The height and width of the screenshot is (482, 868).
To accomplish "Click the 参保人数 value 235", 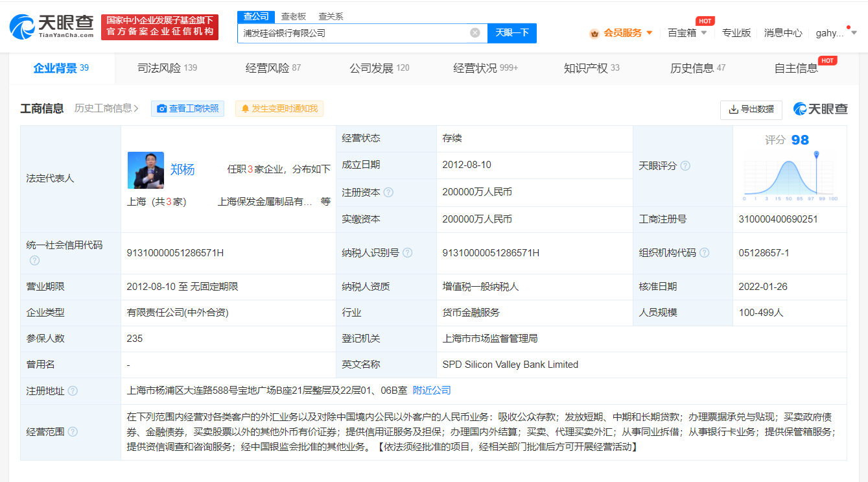I will tap(135, 339).
